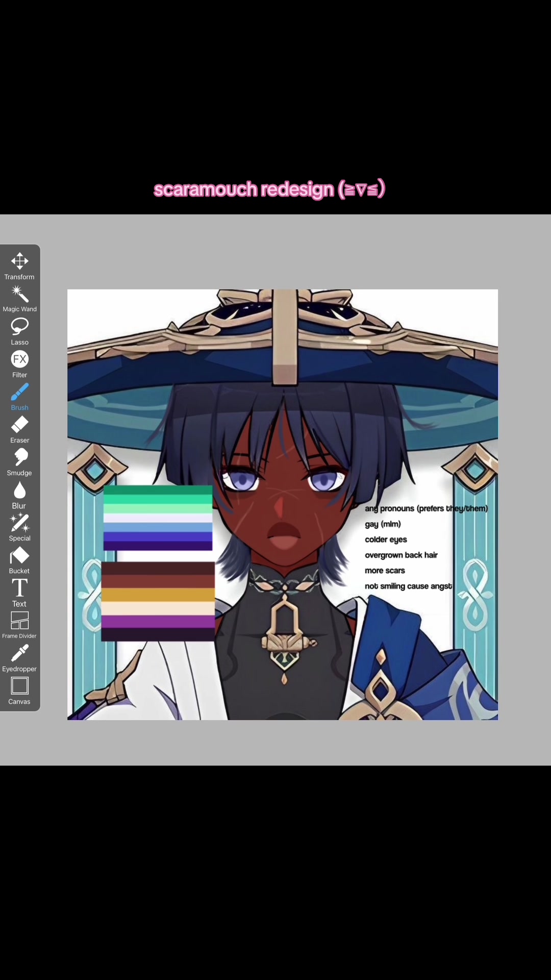Tap the green-to-purple striped flag swatch
This screenshot has width=551, height=980.
coord(158,518)
